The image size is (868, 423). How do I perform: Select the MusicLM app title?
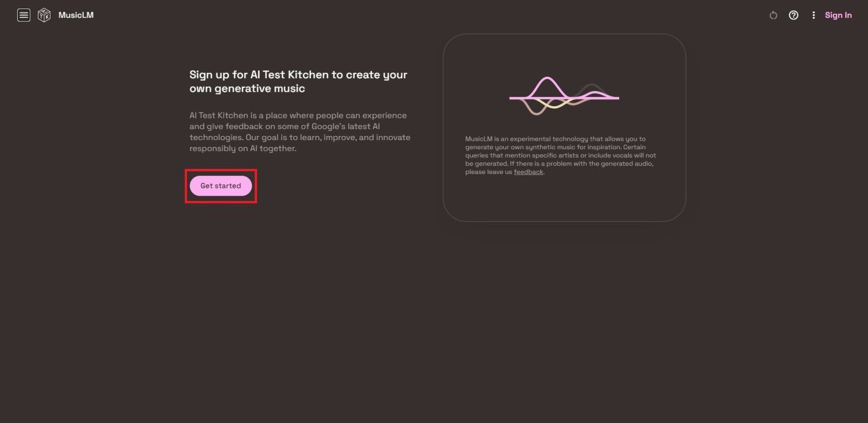tap(76, 15)
